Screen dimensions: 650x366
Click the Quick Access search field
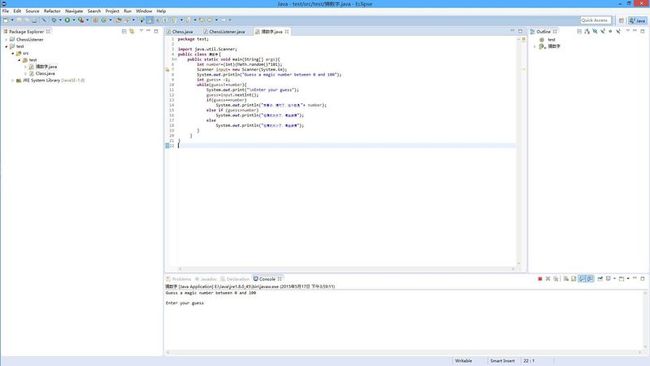coord(595,20)
